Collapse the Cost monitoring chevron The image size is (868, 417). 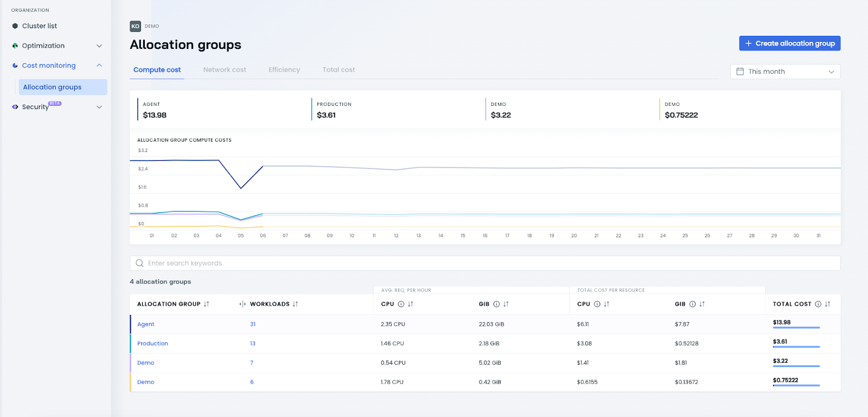click(x=99, y=65)
